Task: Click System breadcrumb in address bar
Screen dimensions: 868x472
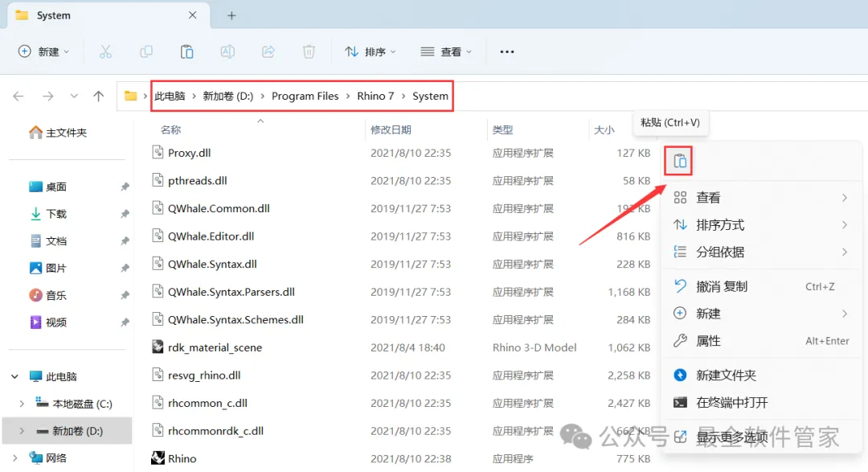Action: (430, 96)
